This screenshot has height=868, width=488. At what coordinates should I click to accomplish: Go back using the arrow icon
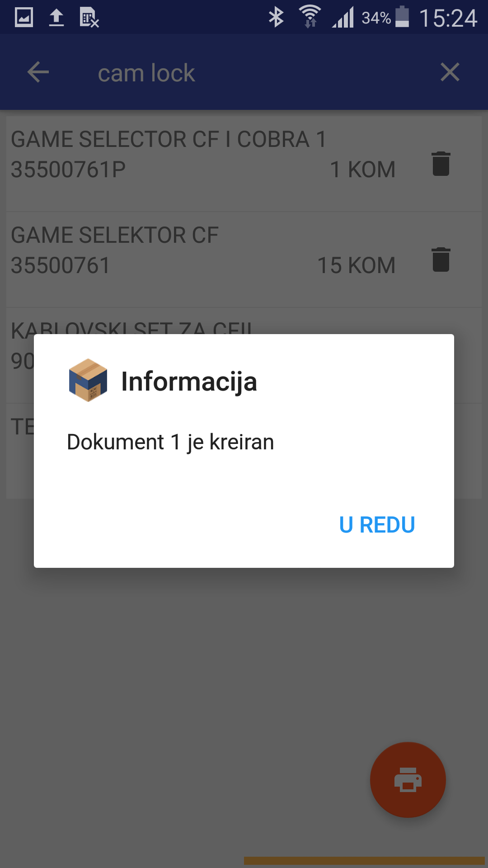[38, 72]
